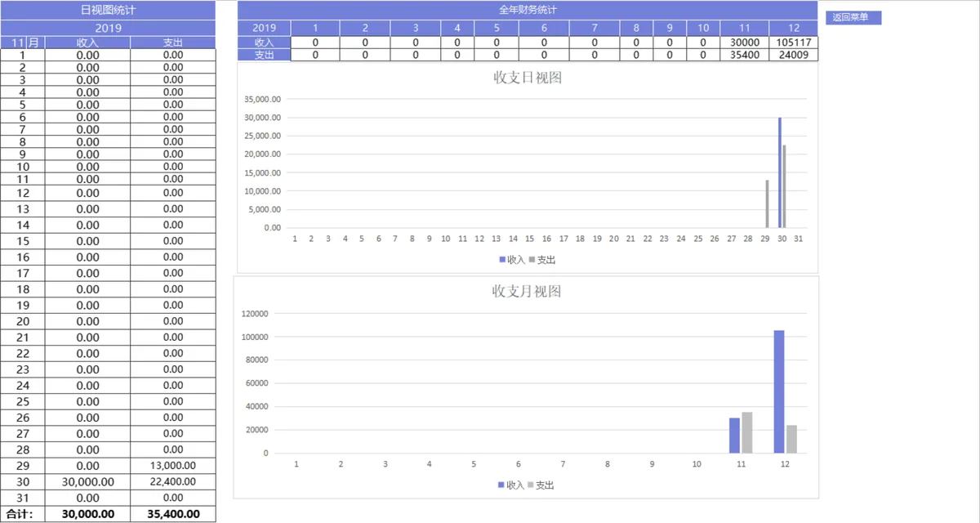Click day 31 row label in daily table
The image size is (980, 523).
coord(23,498)
